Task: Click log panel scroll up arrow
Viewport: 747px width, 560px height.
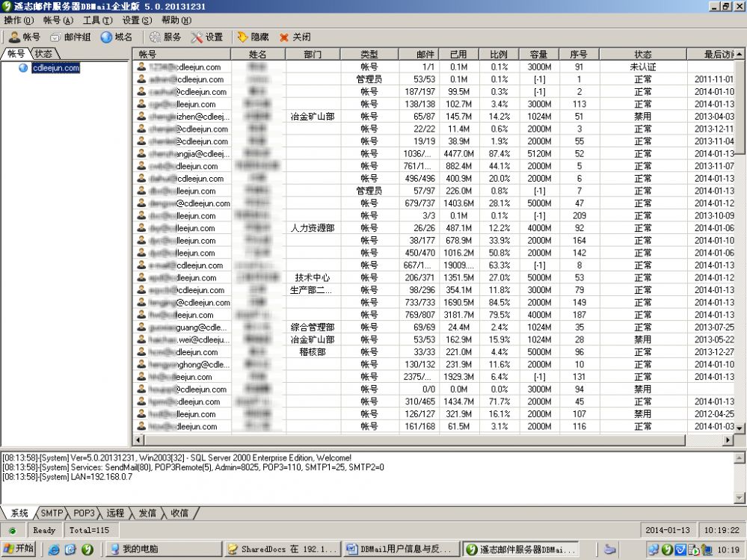Action: pos(740,458)
